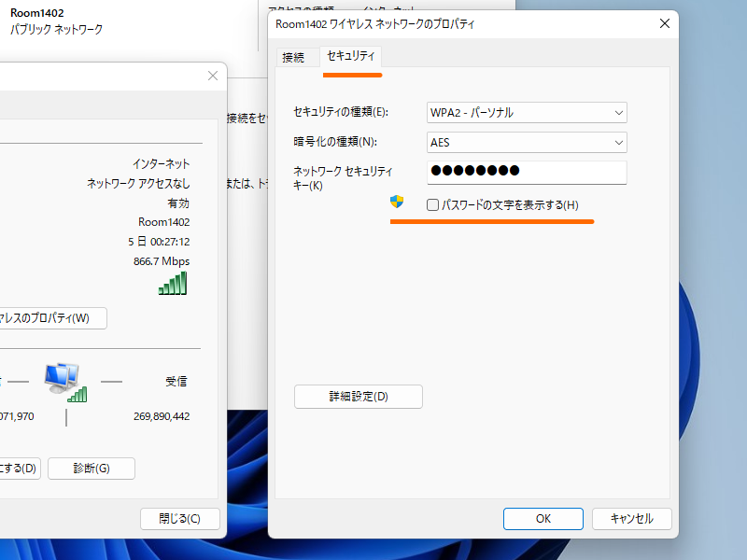The height and width of the screenshot is (560, 747).
Task: Run network diagnostics with 診断(G)
Action: tap(91, 469)
